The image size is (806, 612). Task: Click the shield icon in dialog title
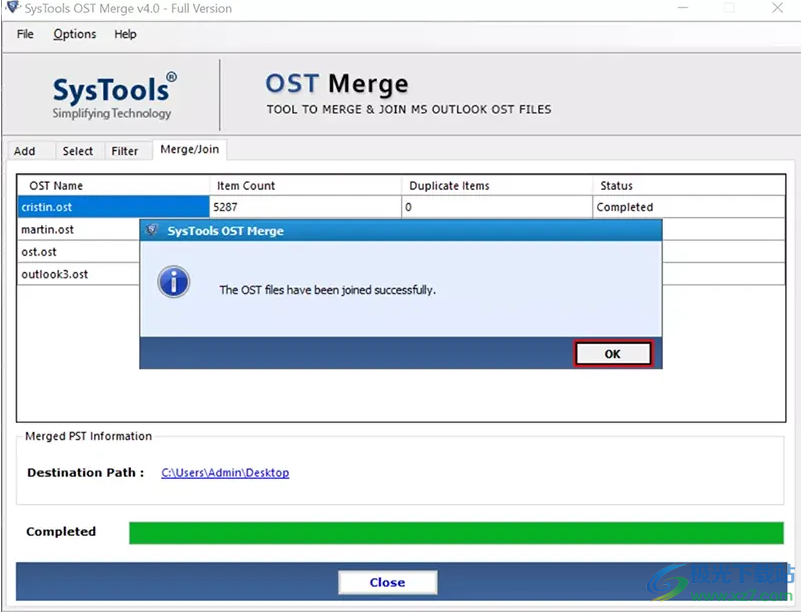coord(152,231)
